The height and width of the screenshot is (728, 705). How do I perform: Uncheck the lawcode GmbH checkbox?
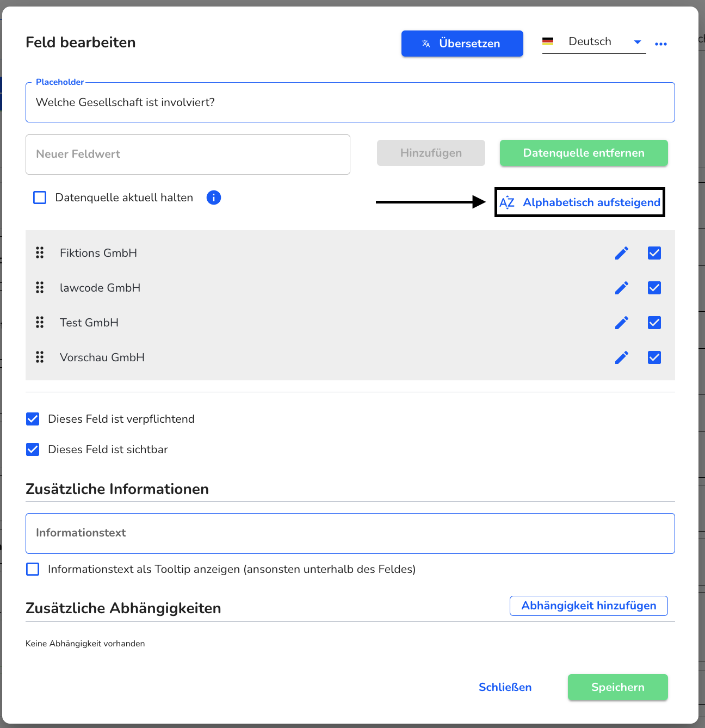click(654, 288)
